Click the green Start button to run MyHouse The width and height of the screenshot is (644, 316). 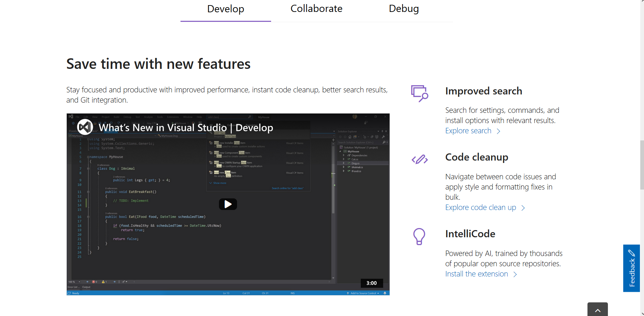point(173,123)
